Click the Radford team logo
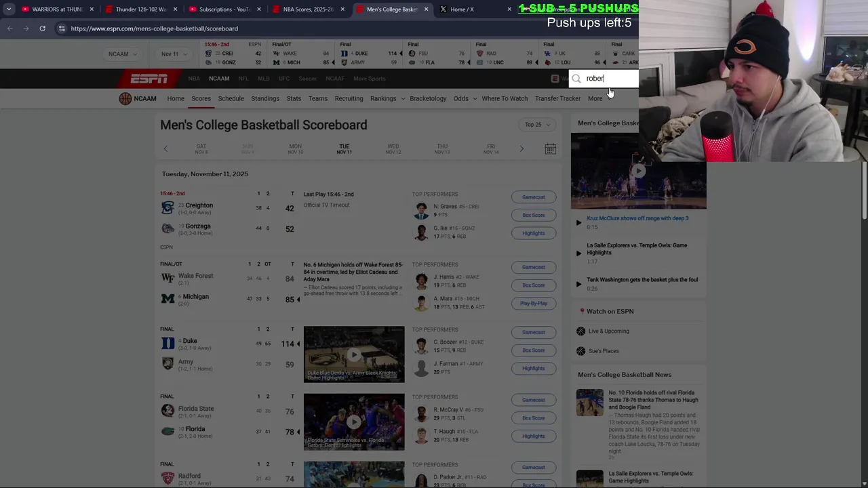The width and height of the screenshot is (868, 488). [167, 479]
